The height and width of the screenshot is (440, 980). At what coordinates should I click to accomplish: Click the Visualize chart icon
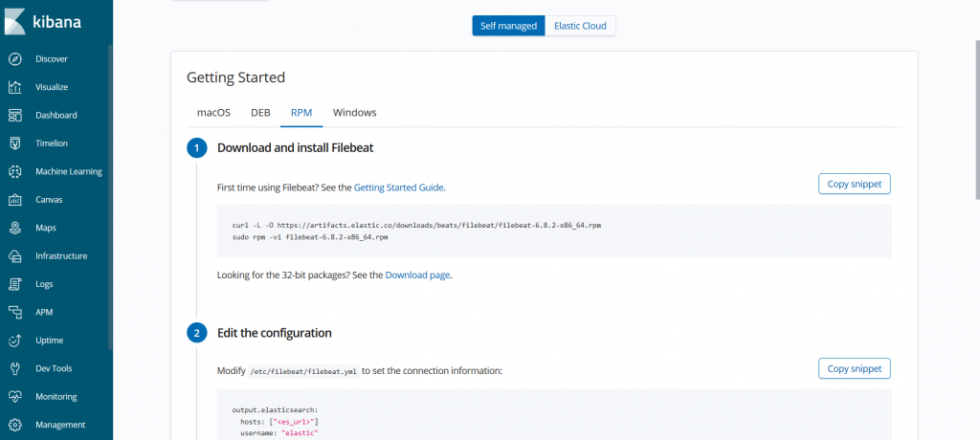[x=15, y=87]
